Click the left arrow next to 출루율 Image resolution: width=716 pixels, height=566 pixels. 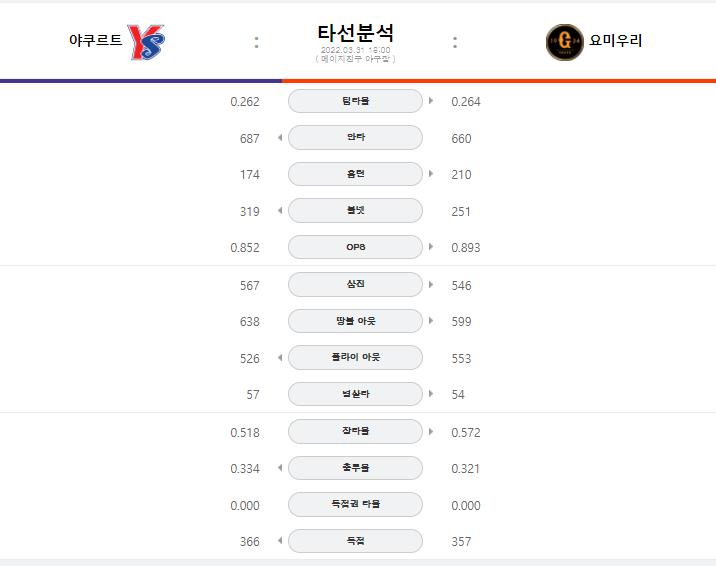[280, 468]
